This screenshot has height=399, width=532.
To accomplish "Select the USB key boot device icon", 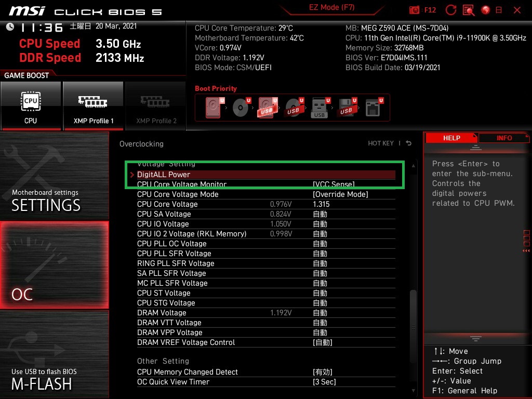I will tap(320, 108).
